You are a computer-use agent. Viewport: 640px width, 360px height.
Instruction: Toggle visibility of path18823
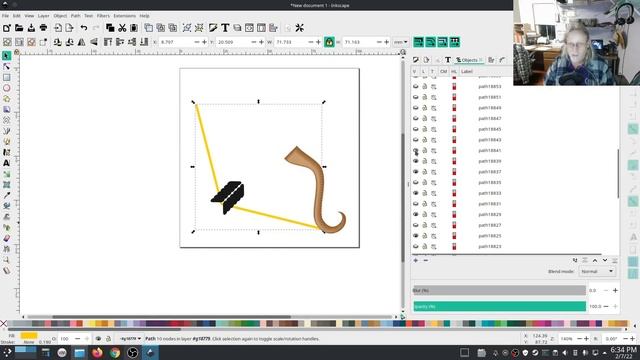416,247
